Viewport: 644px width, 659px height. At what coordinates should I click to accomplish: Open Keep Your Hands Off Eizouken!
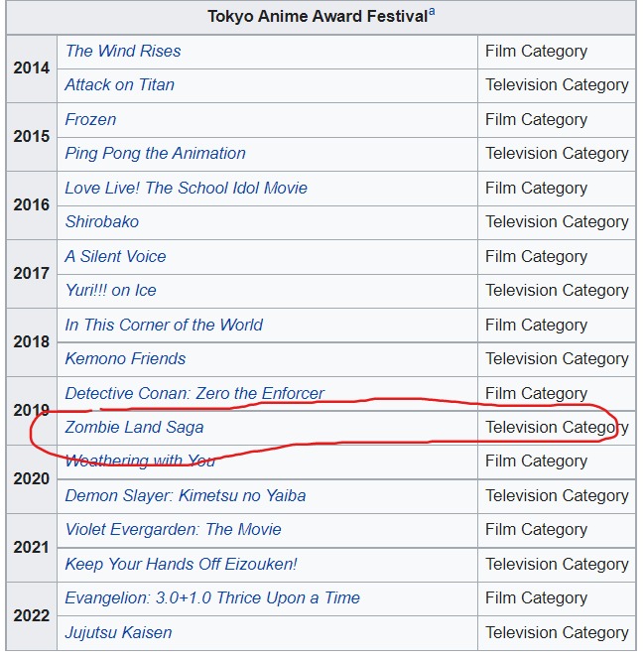tap(181, 565)
